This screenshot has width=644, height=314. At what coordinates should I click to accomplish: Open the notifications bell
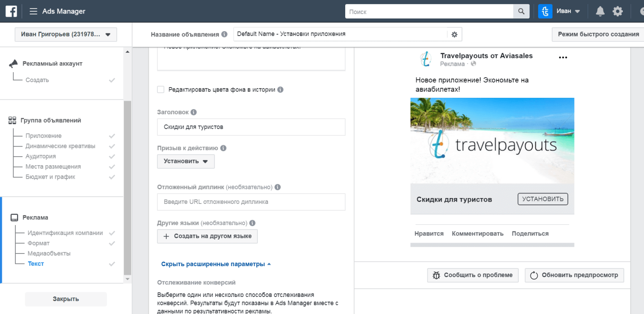coord(600,11)
